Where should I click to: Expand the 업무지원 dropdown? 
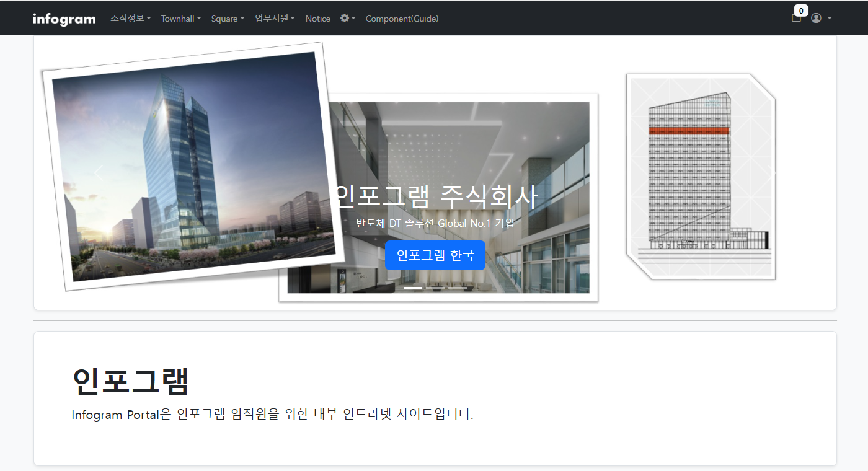click(274, 18)
